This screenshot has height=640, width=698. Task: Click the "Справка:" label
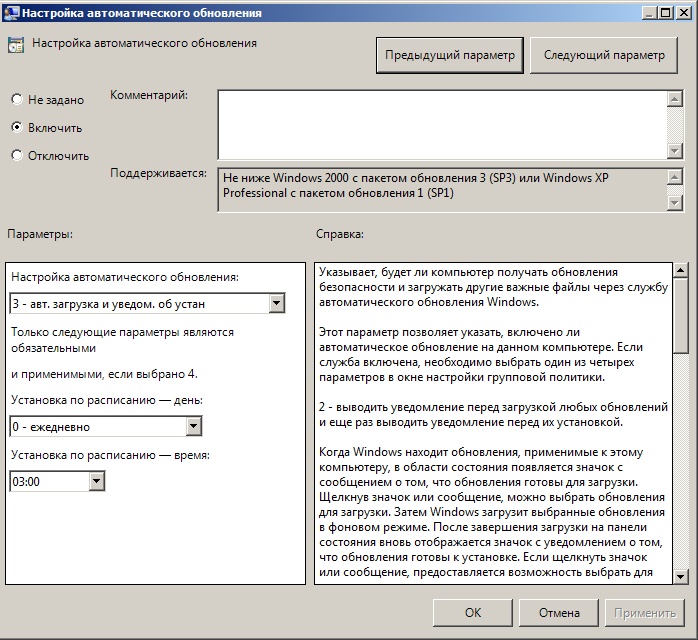[340, 234]
